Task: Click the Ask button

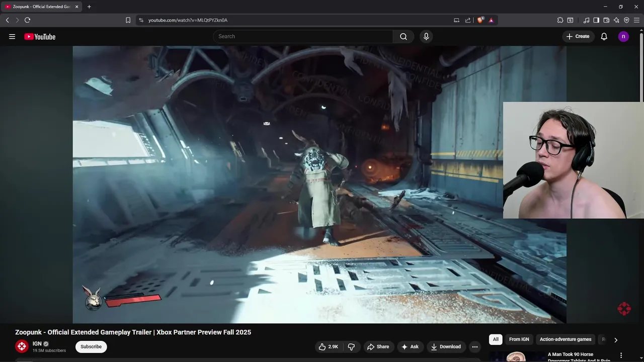Action: pyautogui.click(x=410, y=346)
